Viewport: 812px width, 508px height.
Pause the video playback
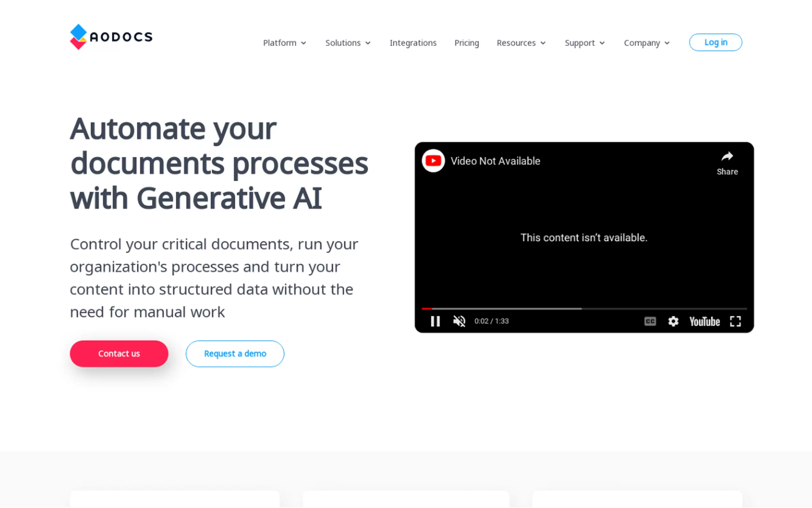point(435,321)
